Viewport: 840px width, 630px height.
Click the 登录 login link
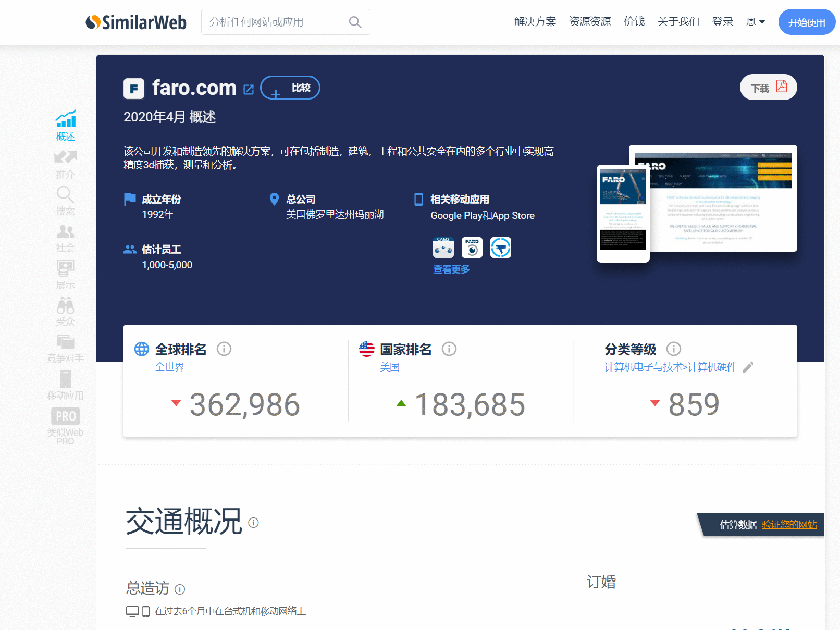723,21
